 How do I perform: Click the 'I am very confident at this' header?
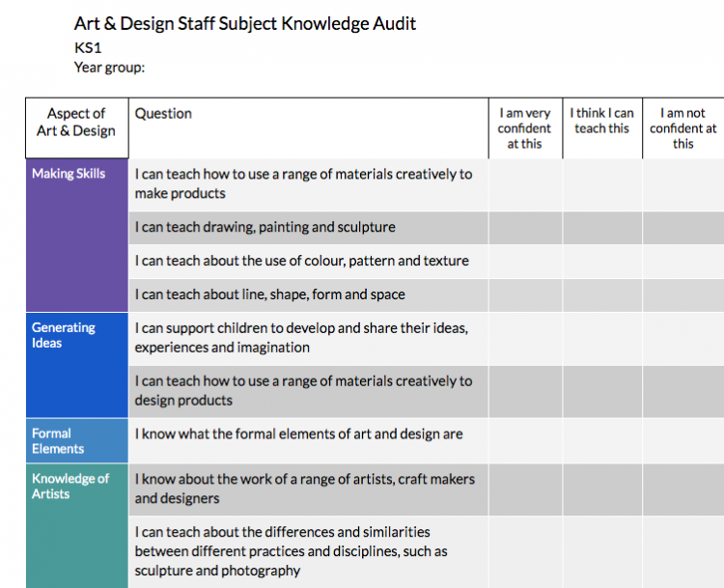pos(525,128)
